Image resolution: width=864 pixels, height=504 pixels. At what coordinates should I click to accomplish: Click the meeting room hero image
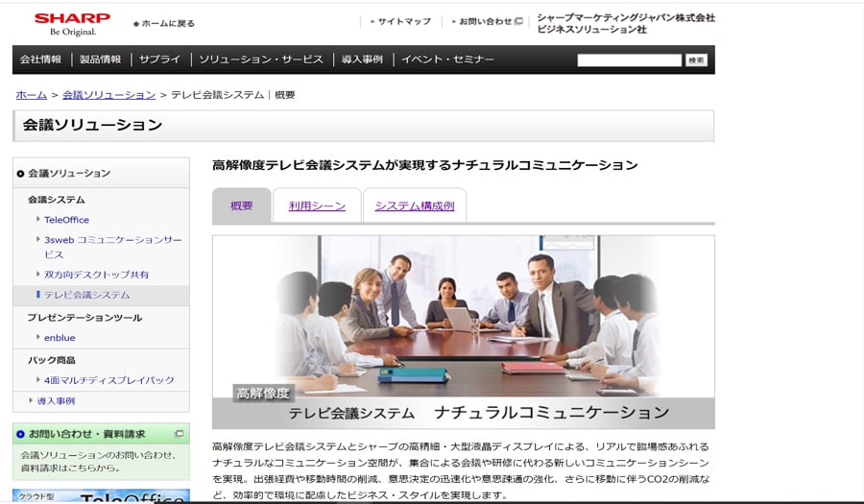[x=464, y=331]
